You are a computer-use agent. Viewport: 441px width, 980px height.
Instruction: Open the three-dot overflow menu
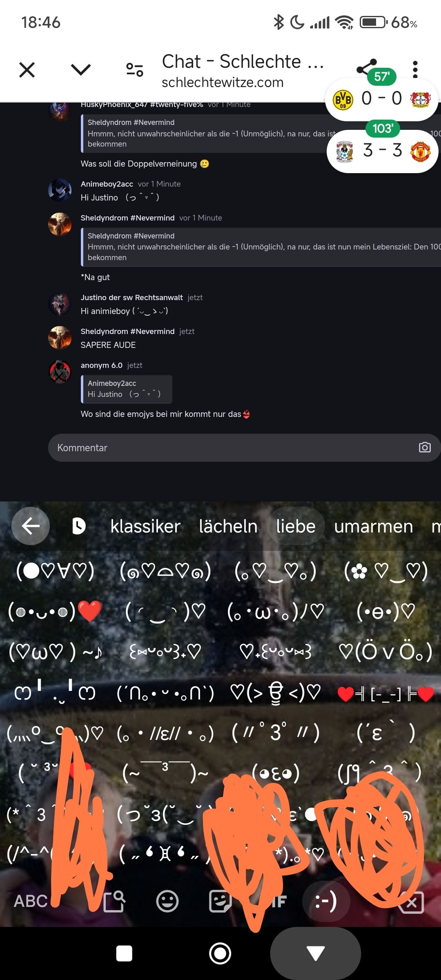pyautogui.click(x=415, y=69)
